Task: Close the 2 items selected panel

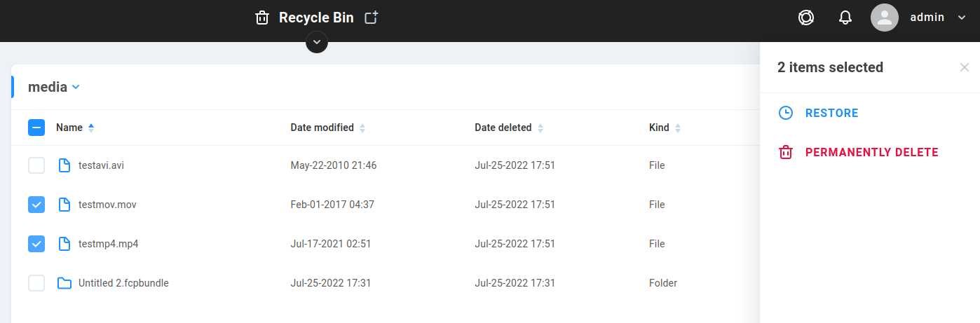Action: tap(965, 67)
